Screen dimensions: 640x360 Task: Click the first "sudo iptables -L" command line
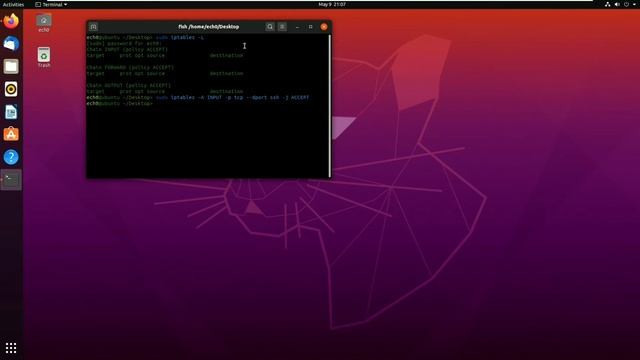(x=145, y=38)
